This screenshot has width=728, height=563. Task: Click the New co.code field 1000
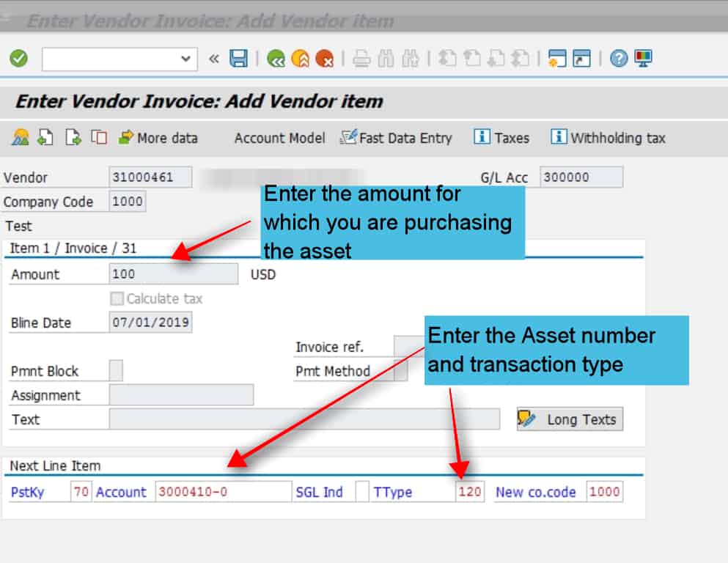click(x=604, y=491)
